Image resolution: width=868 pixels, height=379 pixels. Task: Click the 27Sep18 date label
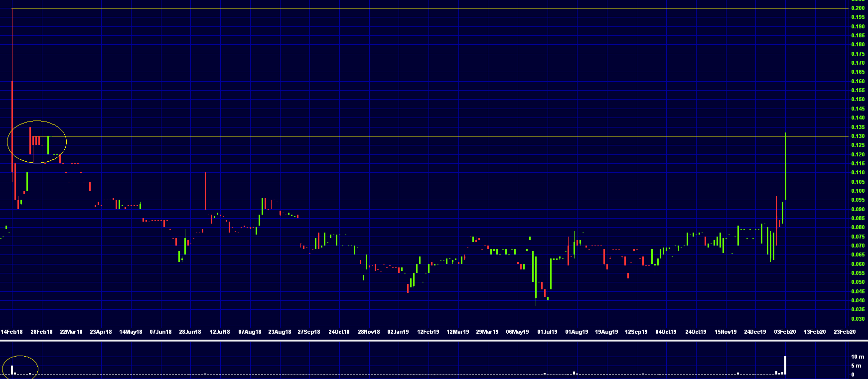(x=309, y=332)
